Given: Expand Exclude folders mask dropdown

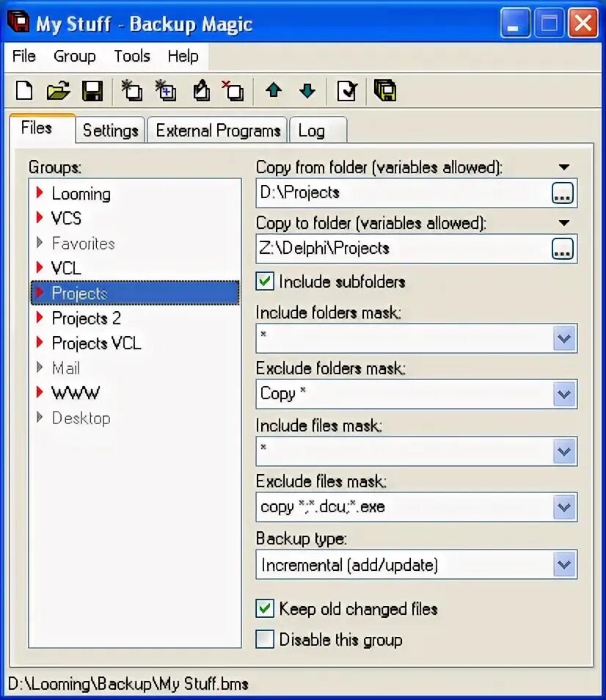Looking at the screenshot, I should tap(564, 394).
